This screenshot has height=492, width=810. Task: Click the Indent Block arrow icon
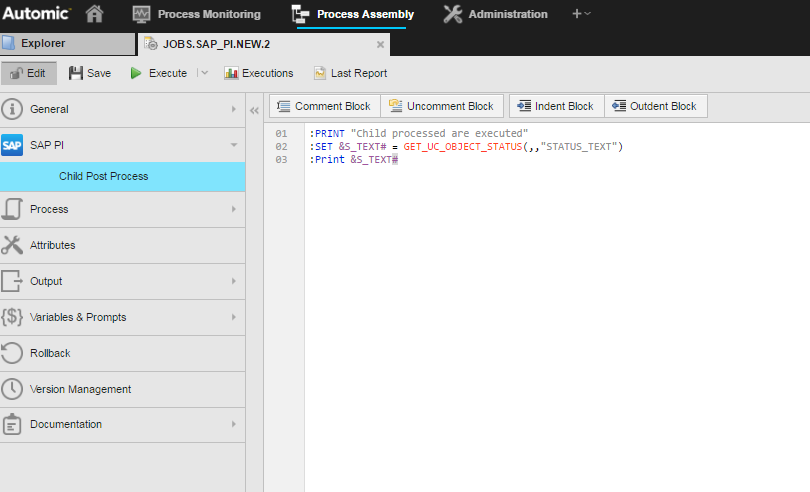pos(524,106)
